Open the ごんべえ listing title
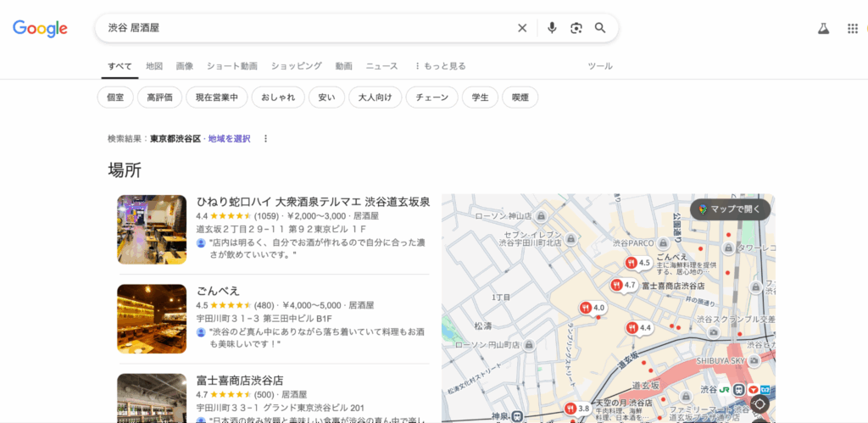868x423 pixels. [x=218, y=291]
